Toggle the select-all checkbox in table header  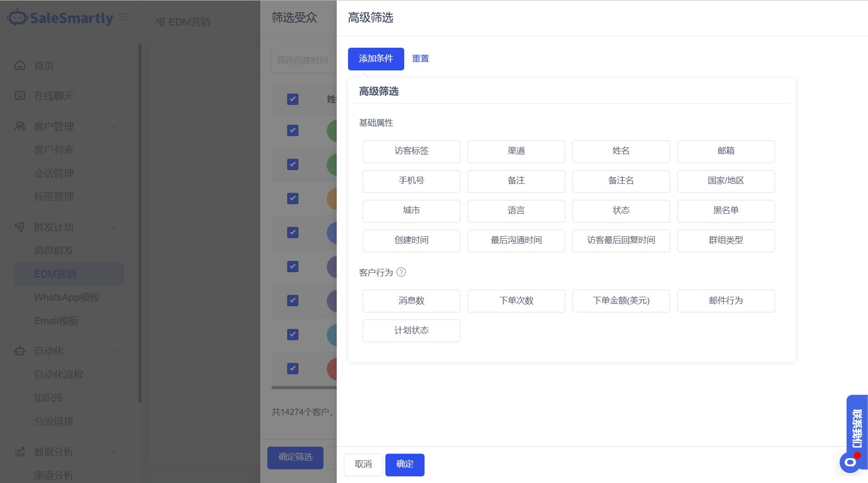[x=293, y=99]
